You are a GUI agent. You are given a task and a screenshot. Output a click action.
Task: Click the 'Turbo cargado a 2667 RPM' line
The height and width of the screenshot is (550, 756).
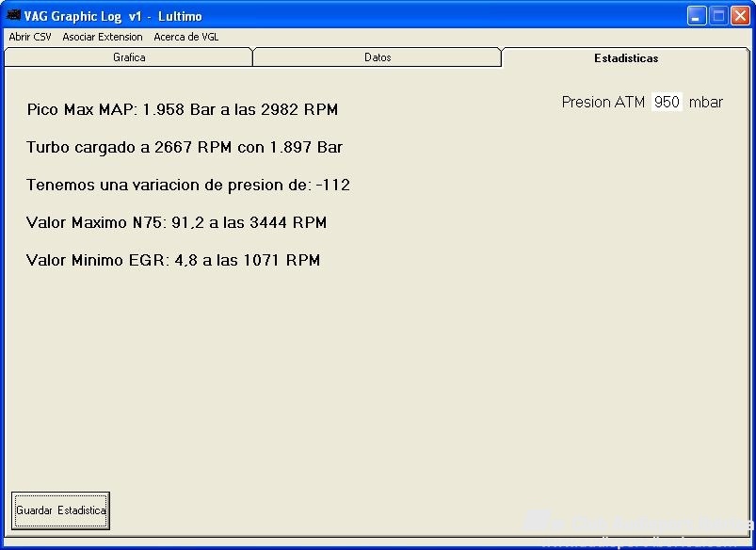185,147
